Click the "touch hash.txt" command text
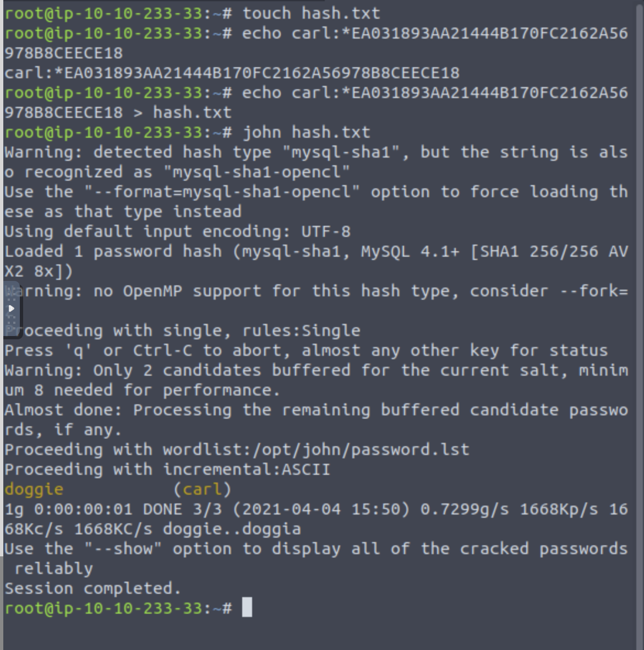644x650 pixels. click(x=311, y=13)
